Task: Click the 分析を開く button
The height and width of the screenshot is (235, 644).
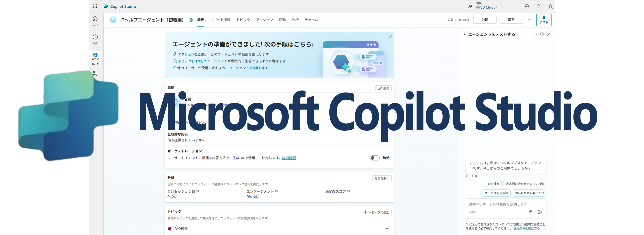Action: (382, 178)
